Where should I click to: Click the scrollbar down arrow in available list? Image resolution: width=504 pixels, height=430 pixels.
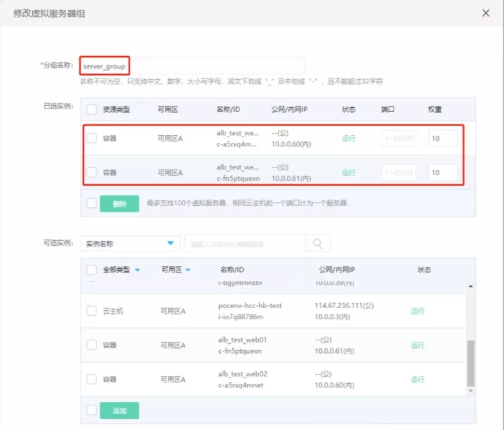pyautogui.click(x=470, y=391)
